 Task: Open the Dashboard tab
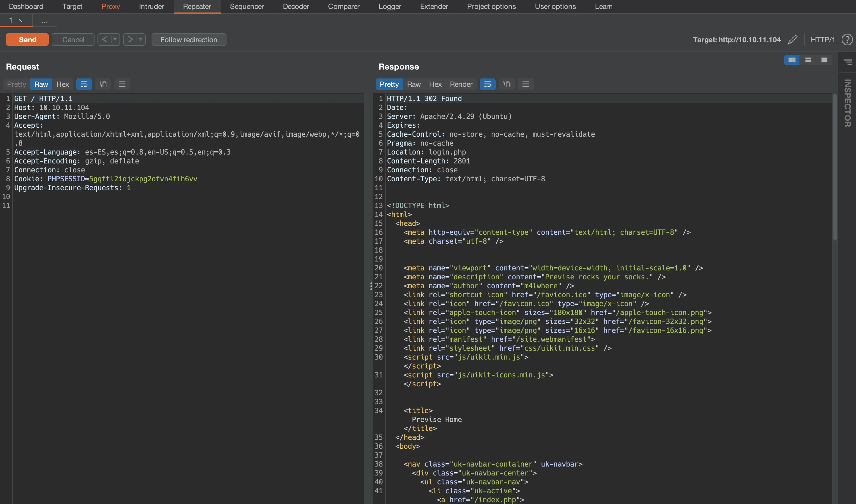pos(26,7)
